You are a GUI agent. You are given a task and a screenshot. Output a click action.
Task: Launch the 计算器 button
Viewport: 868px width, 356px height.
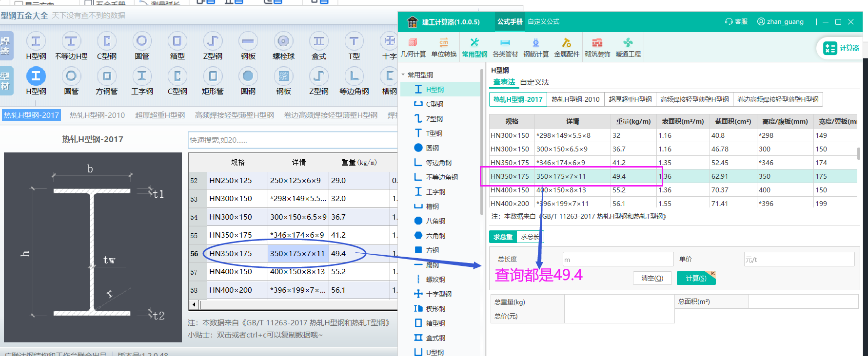click(841, 48)
